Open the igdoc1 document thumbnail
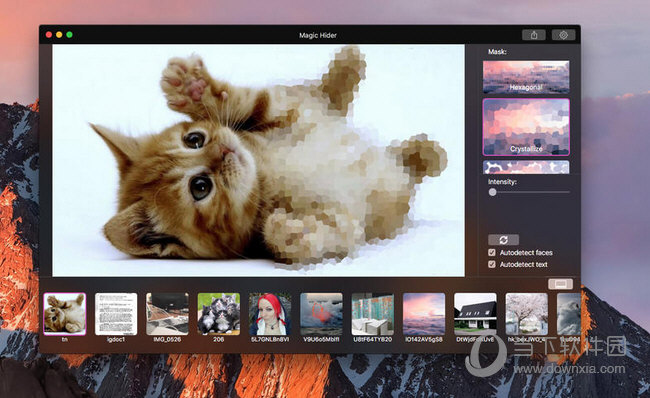The image size is (650, 398). pos(116,314)
